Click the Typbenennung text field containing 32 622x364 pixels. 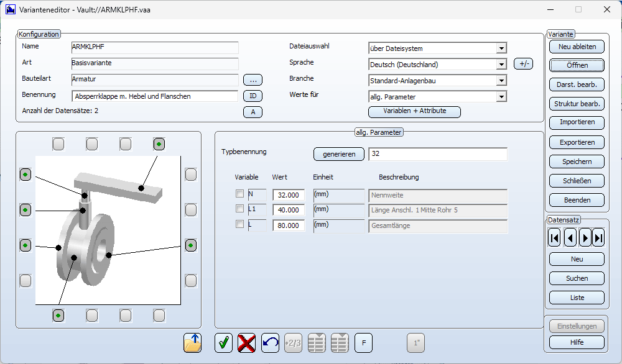pos(437,154)
